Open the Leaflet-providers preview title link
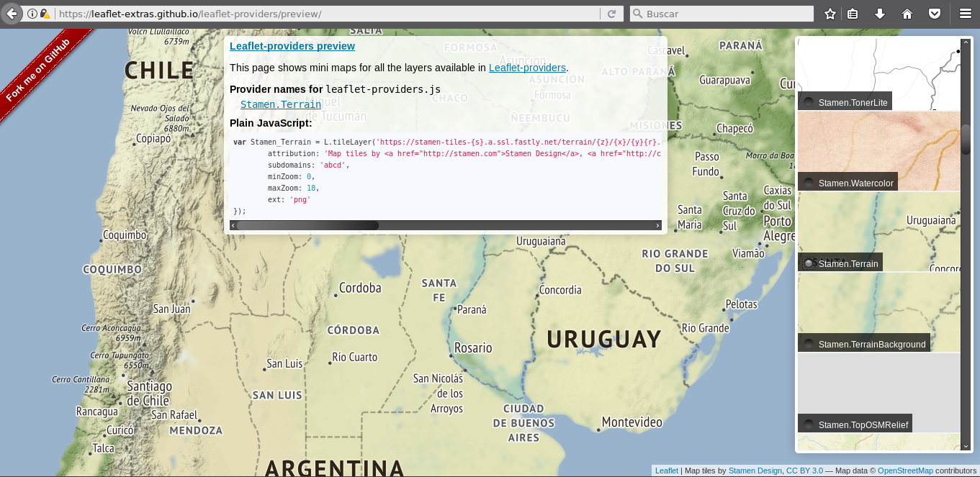 tap(292, 46)
